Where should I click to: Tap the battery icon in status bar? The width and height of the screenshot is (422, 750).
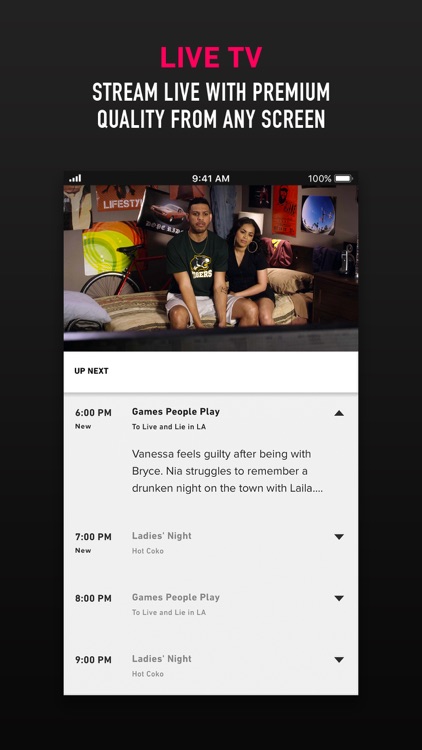(343, 178)
